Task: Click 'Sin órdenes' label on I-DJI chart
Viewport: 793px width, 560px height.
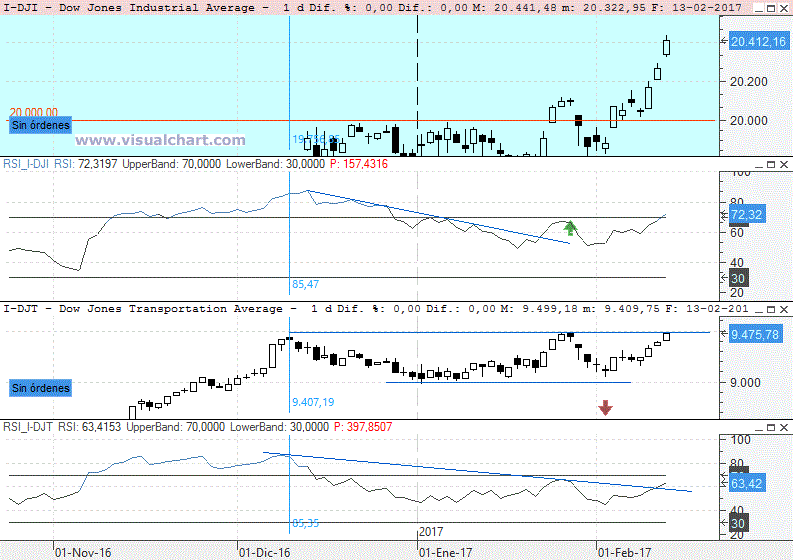Action: tap(40, 125)
